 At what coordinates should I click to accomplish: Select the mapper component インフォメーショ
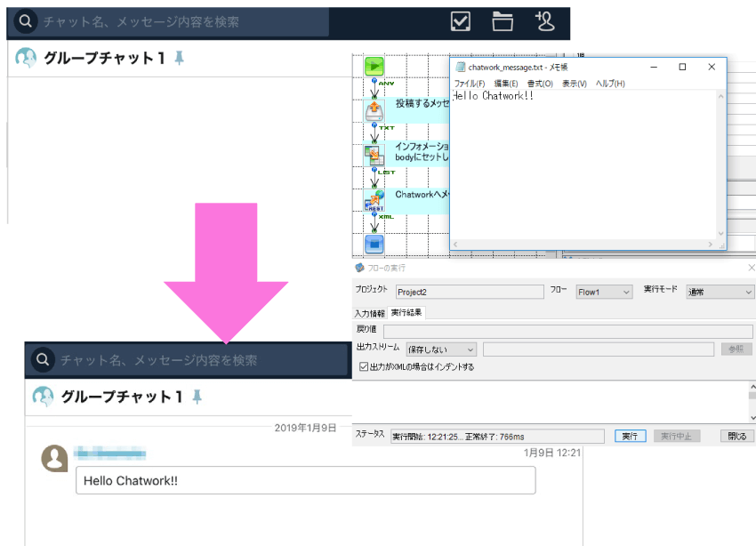[374, 155]
